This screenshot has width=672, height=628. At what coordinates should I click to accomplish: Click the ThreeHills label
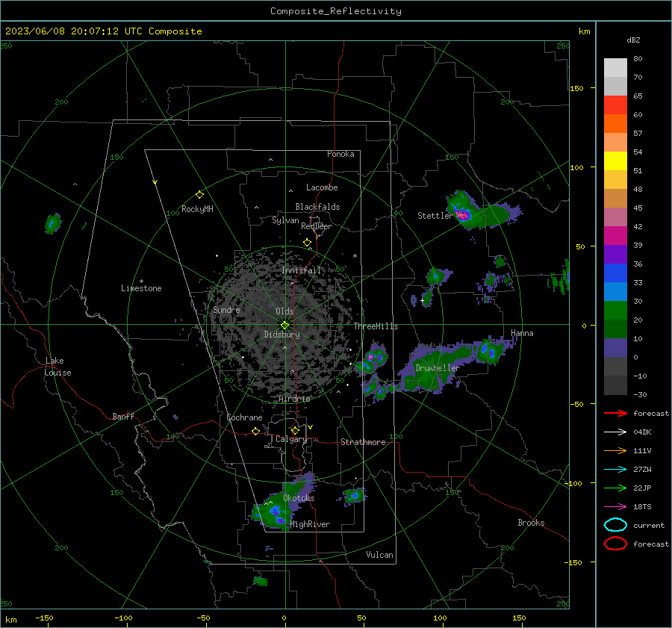tap(376, 326)
